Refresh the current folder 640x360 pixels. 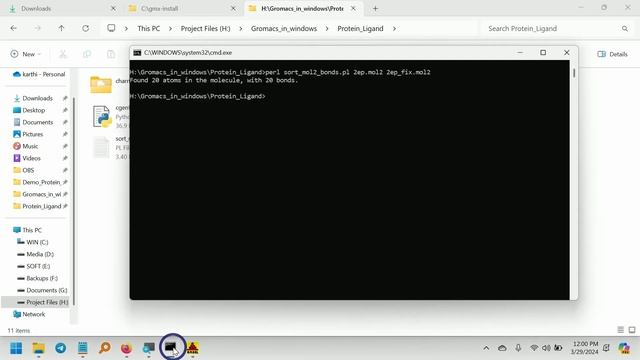(x=85, y=29)
